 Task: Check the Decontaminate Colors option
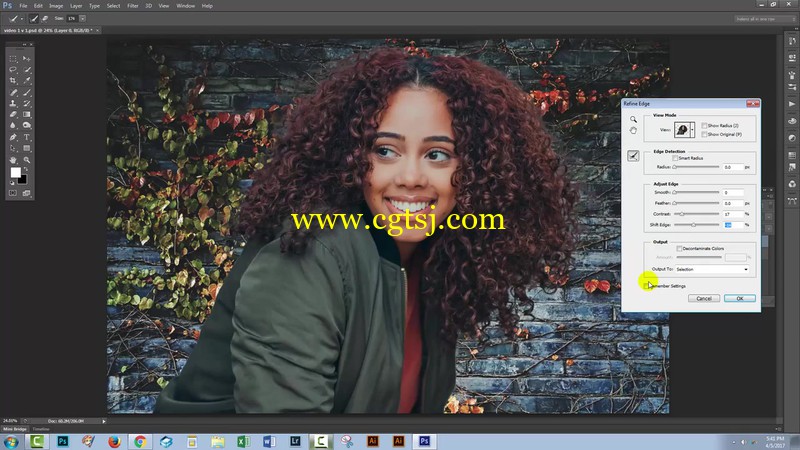click(679, 248)
